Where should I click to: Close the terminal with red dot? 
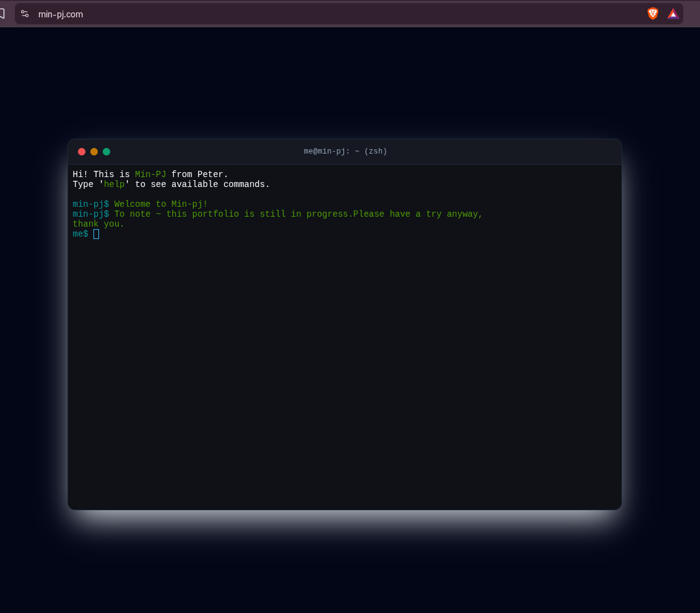(x=82, y=152)
